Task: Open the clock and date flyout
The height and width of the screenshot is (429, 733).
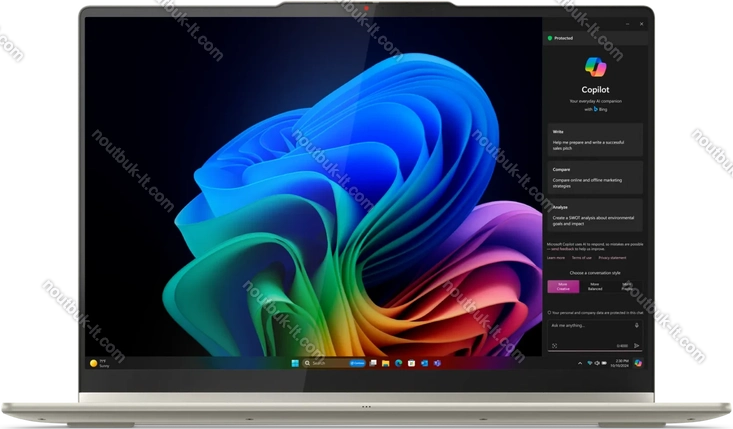Action: [621, 363]
